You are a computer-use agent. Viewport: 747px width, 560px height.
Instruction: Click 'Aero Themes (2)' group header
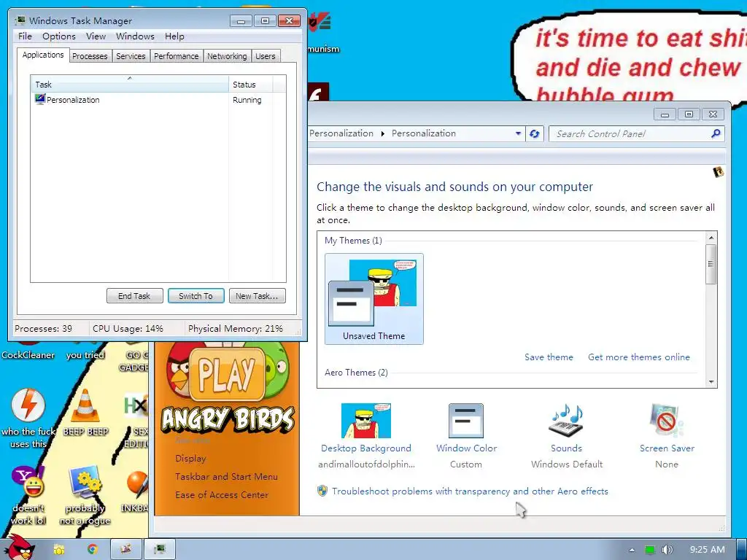(x=356, y=373)
